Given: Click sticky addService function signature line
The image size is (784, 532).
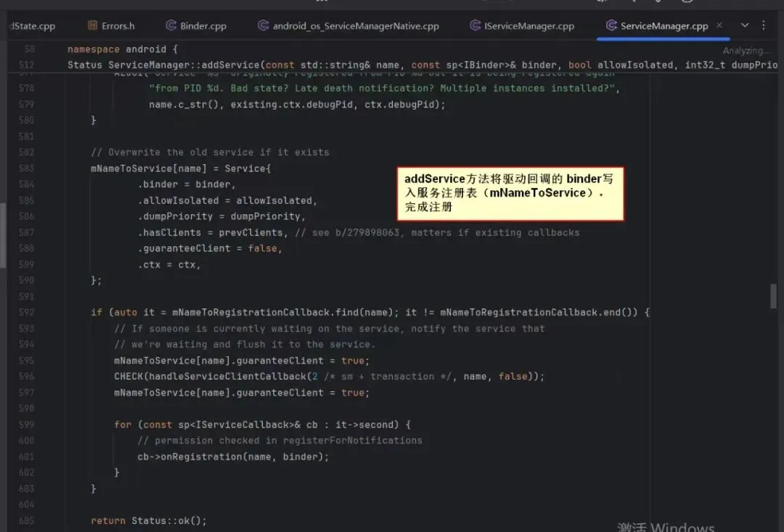Looking at the screenshot, I should (422, 65).
